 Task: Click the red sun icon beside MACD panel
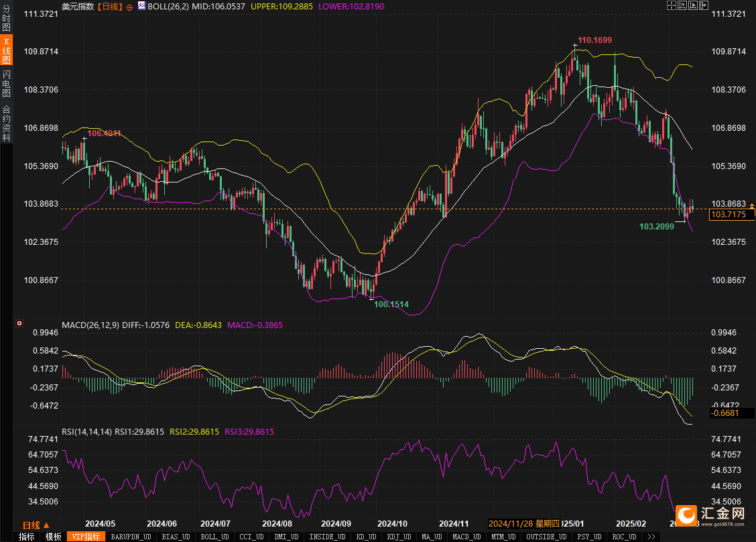[x=19, y=323]
